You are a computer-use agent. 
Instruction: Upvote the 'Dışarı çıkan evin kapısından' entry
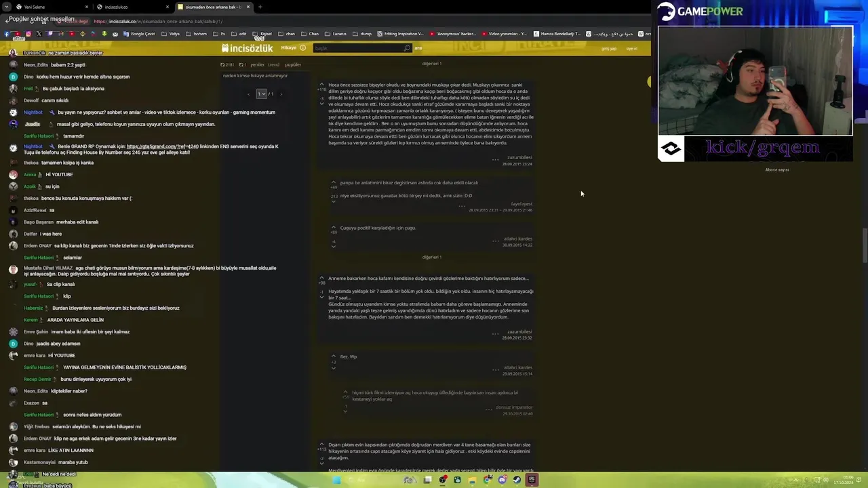point(322,445)
